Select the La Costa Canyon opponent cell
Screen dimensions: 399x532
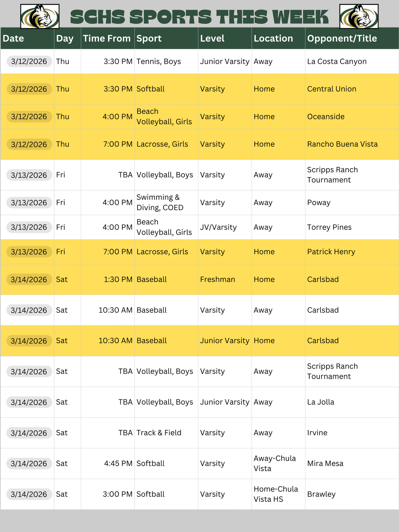coord(337,62)
